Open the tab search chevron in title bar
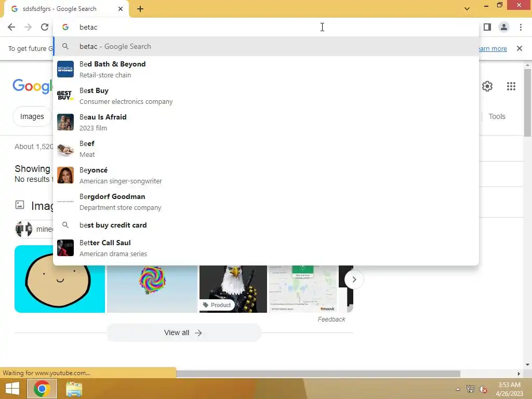The width and height of the screenshot is (532, 399). click(x=467, y=8)
